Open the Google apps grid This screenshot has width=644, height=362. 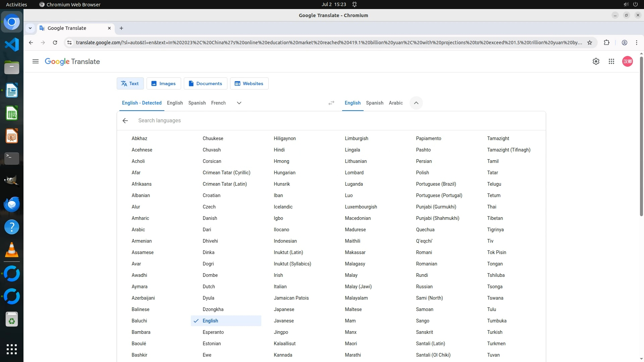click(x=611, y=61)
